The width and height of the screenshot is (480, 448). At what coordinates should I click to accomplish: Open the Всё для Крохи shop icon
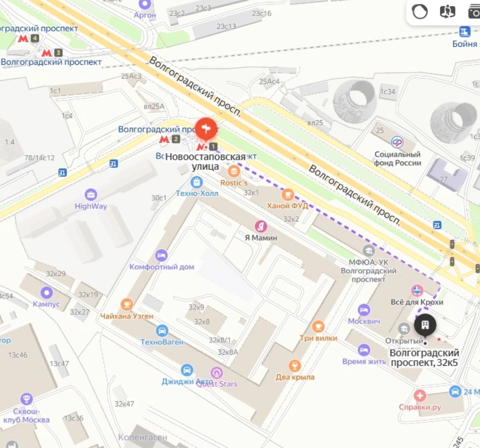tap(417, 290)
